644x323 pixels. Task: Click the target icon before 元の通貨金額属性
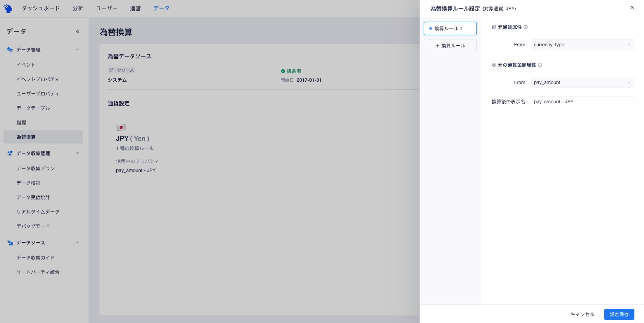494,65
